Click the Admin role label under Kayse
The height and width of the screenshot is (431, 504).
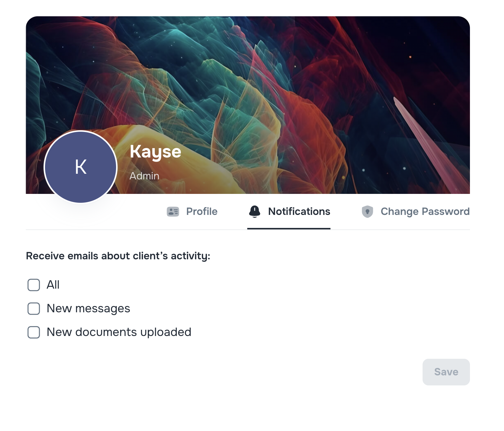(x=145, y=176)
